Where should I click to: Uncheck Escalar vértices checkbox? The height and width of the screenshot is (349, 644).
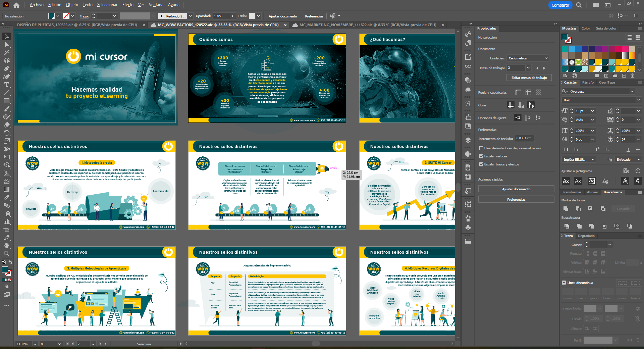pyautogui.click(x=481, y=156)
